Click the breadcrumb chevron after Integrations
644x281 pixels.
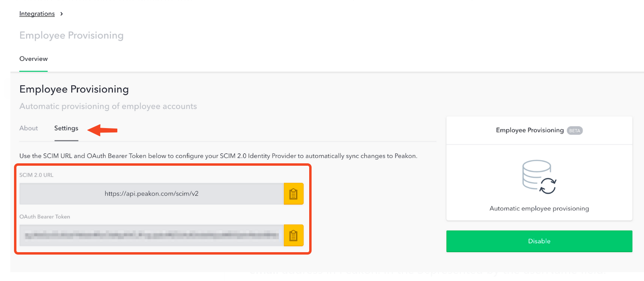(61, 14)
